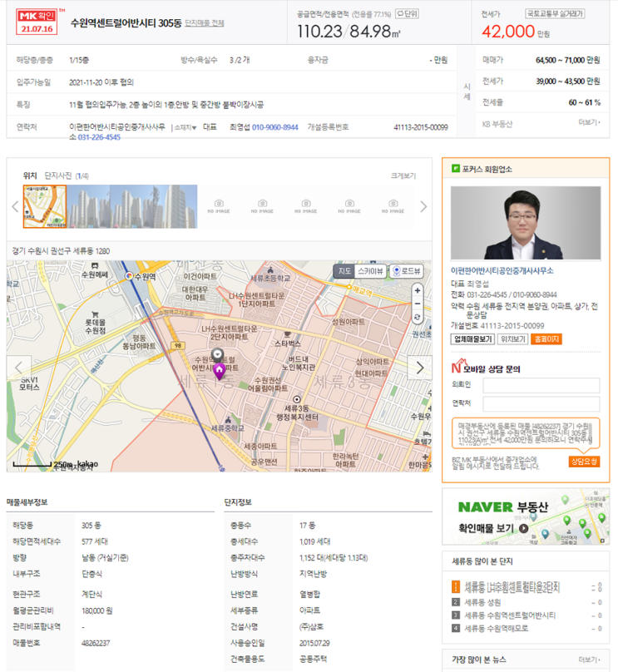This screenshot has width=618, height=672.
Task: Open 이편한어반시티공인중개사사무소 link in sidebar
Action: pyautogui.click(x=502, y=270)
